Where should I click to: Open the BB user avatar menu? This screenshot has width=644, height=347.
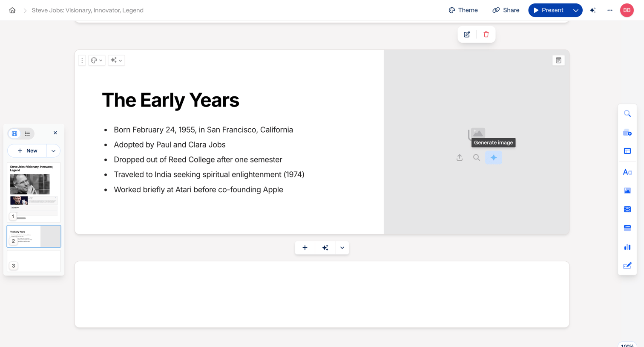tap(627, 10)
